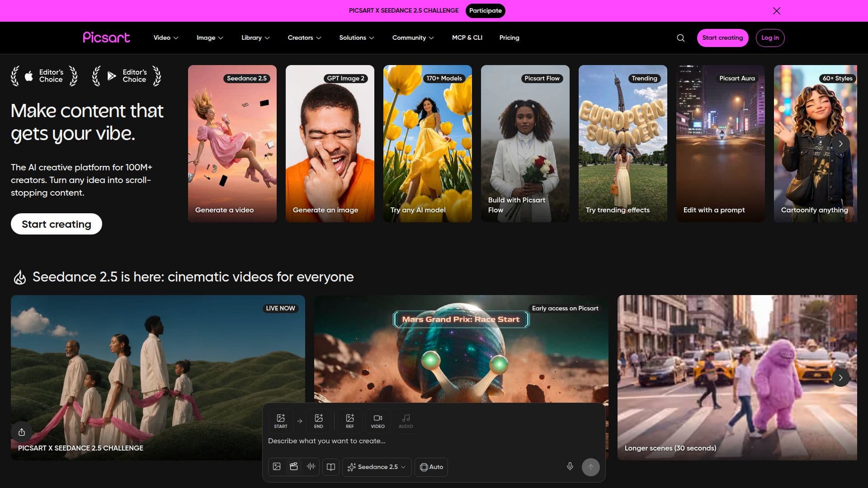Click the next arrow on the top card carousel
The height and width of the screenshot is (488, 868).
840,144
